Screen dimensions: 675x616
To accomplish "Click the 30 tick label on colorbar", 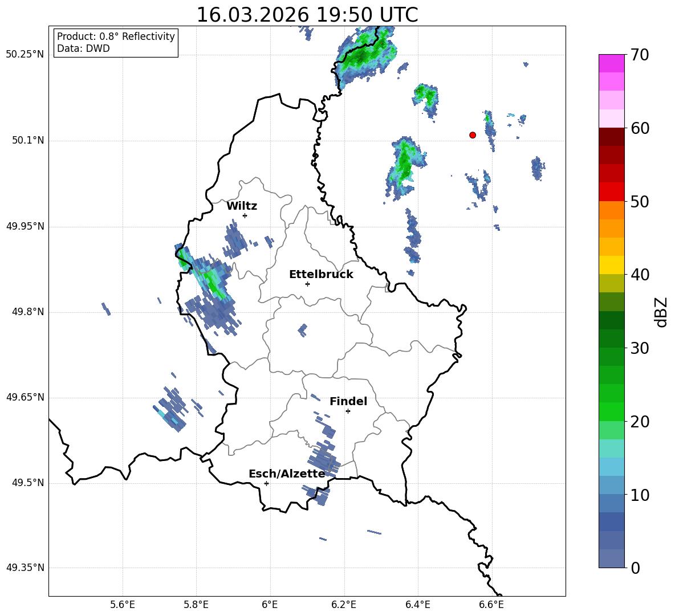I will point(640,348).
